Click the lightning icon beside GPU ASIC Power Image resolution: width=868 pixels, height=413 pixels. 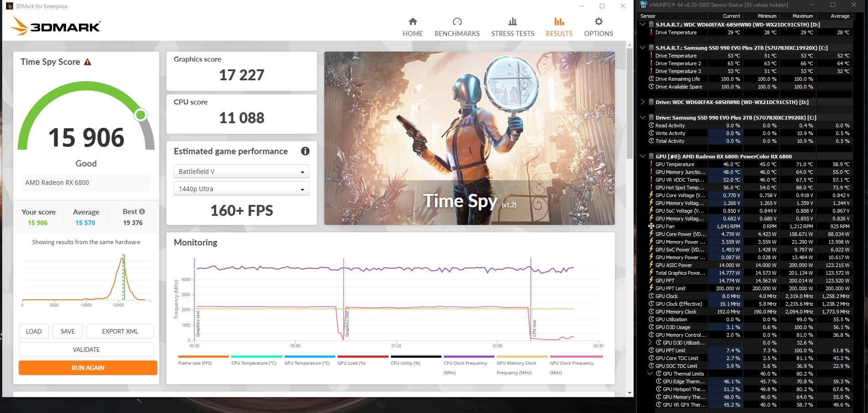coord(651,265)
